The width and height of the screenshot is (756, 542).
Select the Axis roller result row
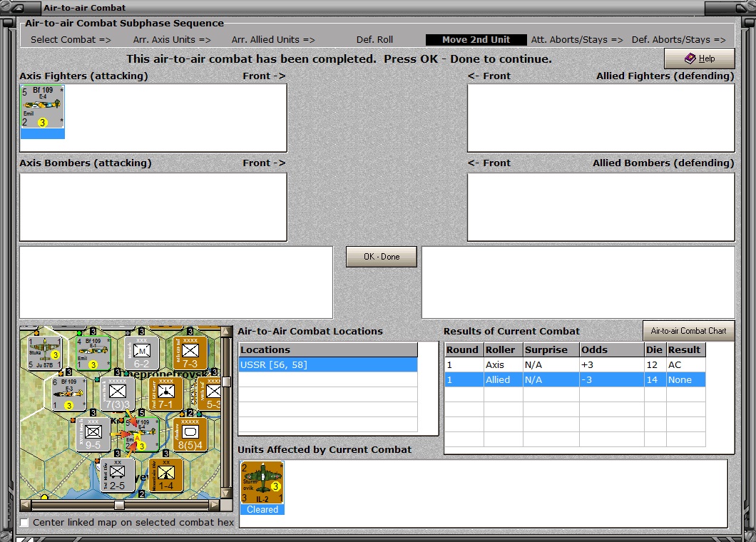(x=575, y=364)
